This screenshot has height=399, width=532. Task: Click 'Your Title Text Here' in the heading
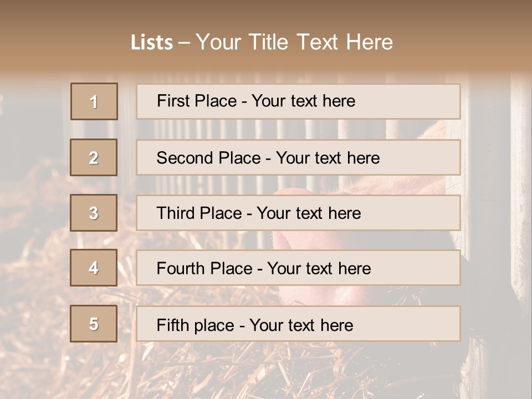click(294, 42)
